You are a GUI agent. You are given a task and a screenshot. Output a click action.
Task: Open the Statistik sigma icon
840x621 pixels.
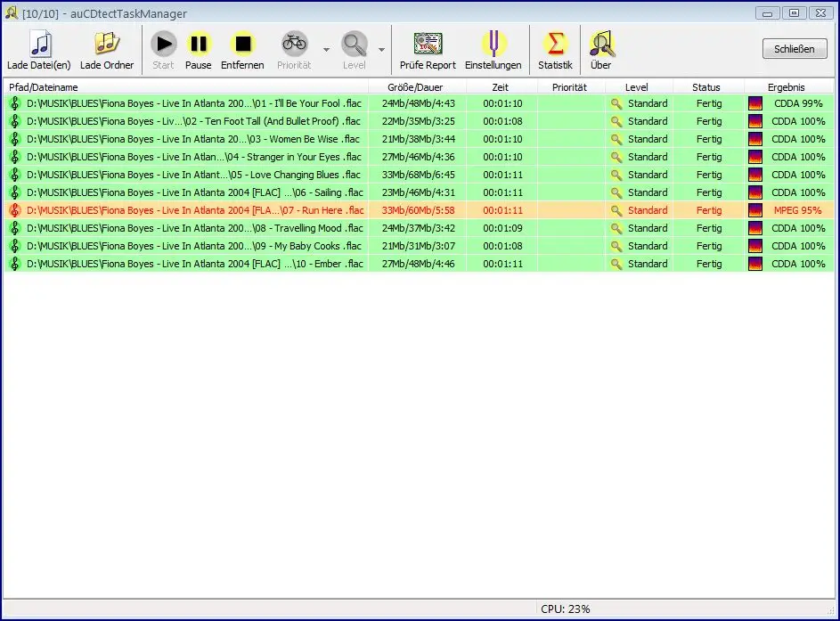(556, 44)
